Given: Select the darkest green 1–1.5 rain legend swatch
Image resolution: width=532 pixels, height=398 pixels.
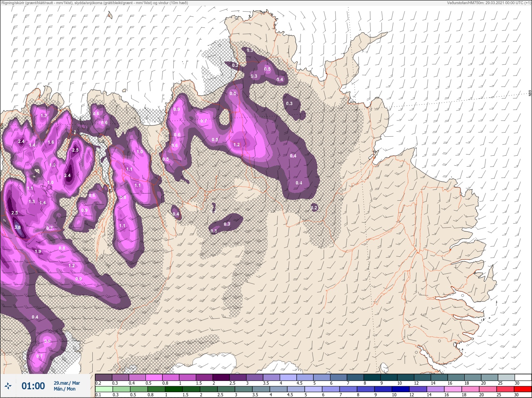Looking at the screenshot, I should 173,389.
